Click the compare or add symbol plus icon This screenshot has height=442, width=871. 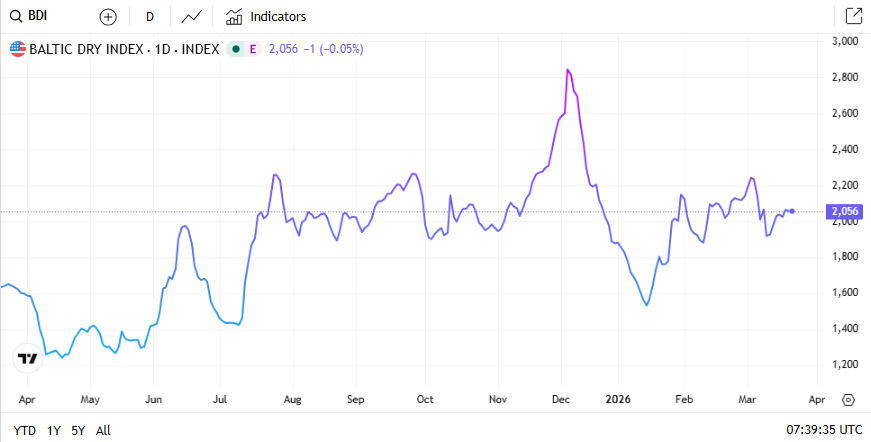pyautogui.click(x=108, y=17)
